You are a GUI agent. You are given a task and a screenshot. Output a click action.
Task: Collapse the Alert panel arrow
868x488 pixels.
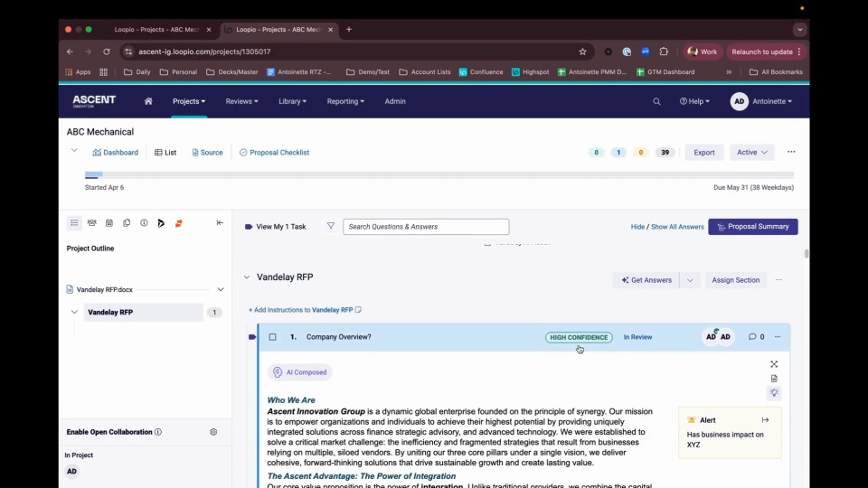765,420
